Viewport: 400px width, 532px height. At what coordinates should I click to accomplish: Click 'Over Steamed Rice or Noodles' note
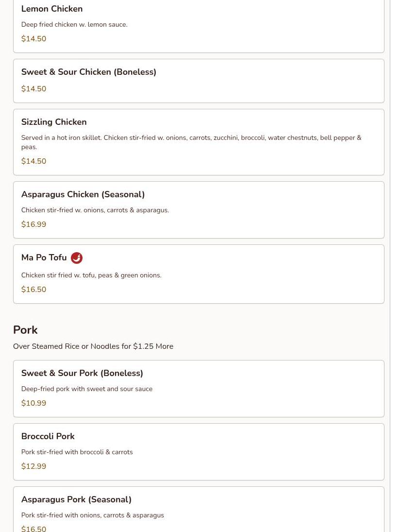point(93,346)
